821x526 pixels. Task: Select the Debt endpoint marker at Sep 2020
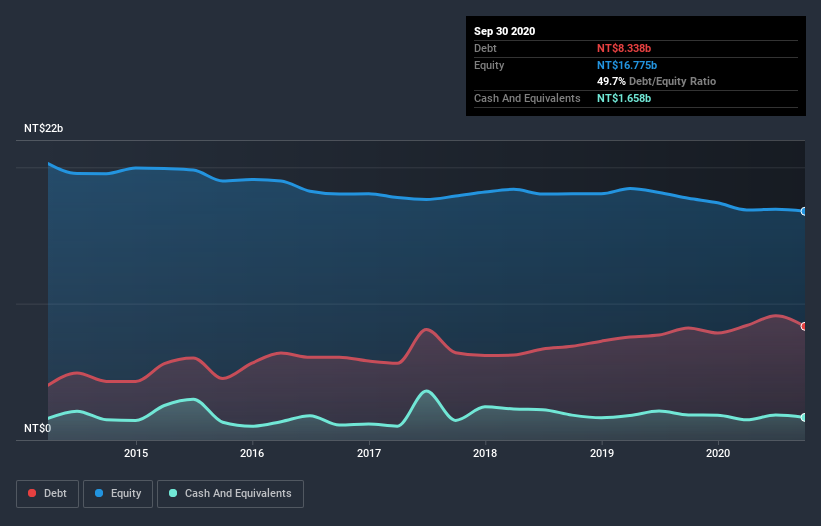(x=804, y=326)
